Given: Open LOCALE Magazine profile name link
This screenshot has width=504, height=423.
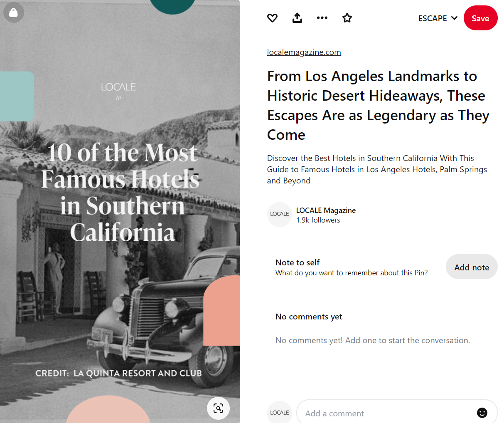Looking at the screenshot, I should pos(326,210).
